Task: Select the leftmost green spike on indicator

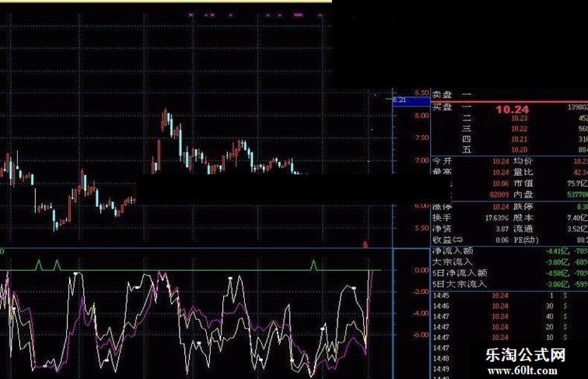Action: (39, 264)
